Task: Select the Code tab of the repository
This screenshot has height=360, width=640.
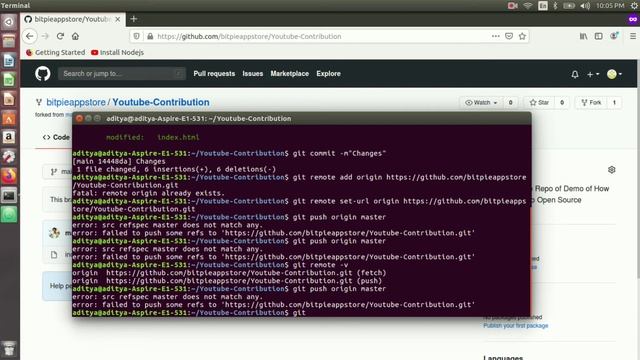Action: (56, 138)
